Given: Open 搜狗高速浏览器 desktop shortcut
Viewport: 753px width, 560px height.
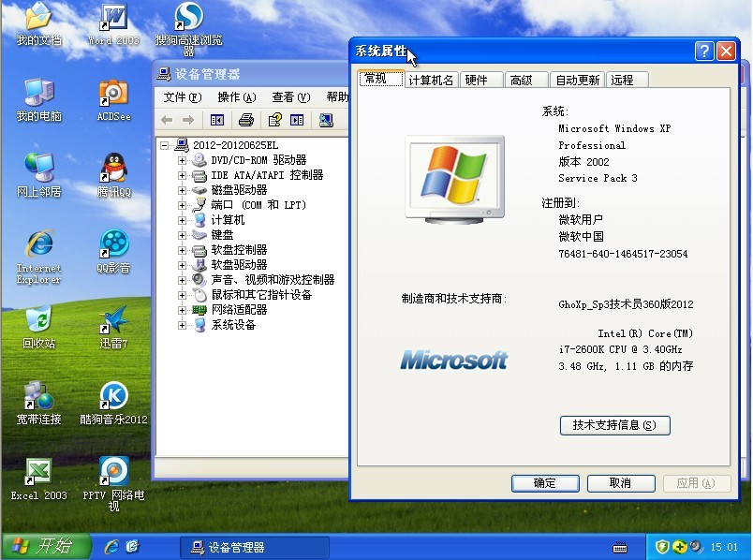Looking at the screenshot, I should 188,29.
